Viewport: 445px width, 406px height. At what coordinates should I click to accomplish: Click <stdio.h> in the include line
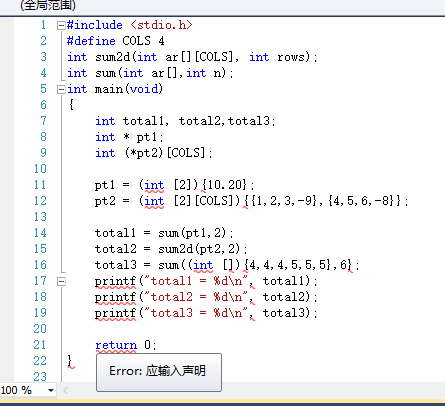coord(161,25)
